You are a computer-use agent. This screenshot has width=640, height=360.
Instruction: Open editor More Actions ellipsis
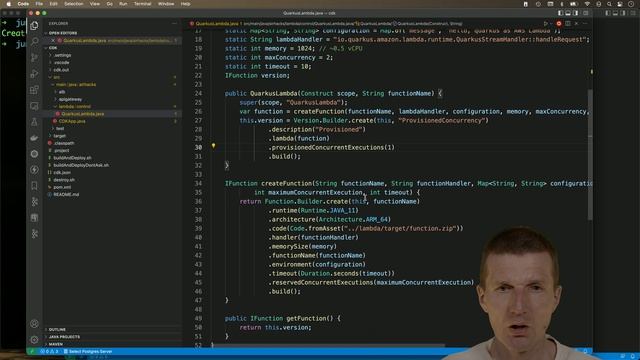[585, 24]
